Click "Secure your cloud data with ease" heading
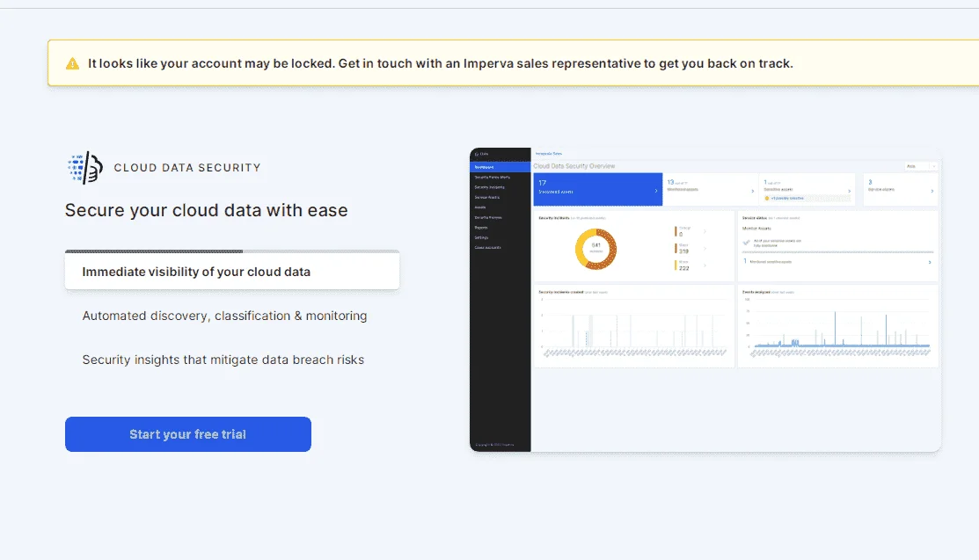This screenshot has width=979, height=560. coord(206,210)
